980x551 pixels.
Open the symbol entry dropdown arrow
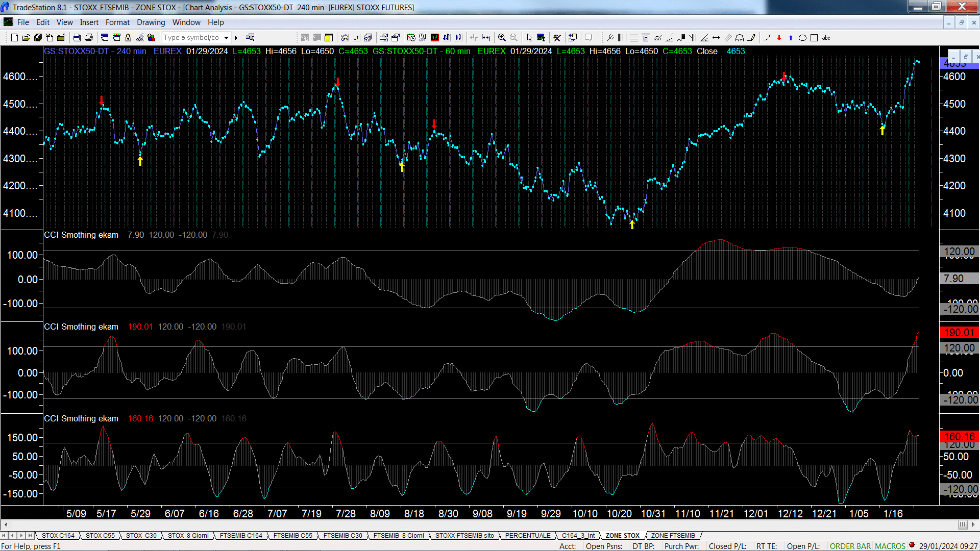coord(226,38)
